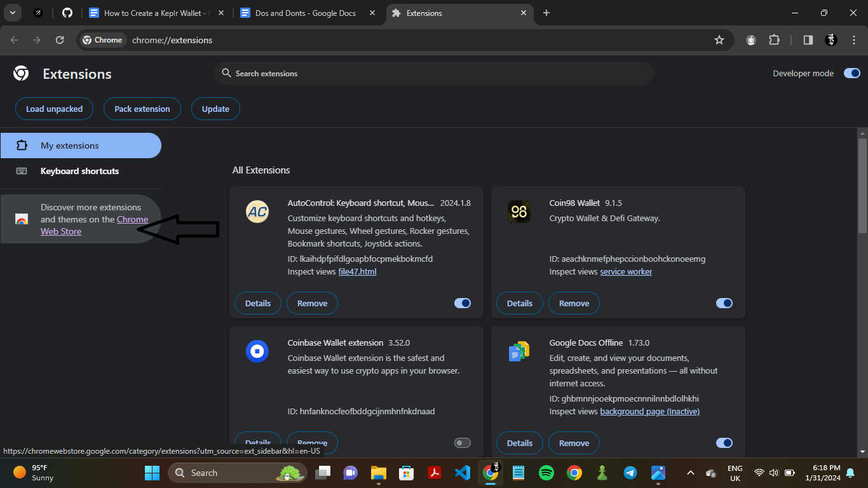The width and height of the screenshot is (868, 488).
Task: Click the Load unpacked button
Action: pos(55,109)
